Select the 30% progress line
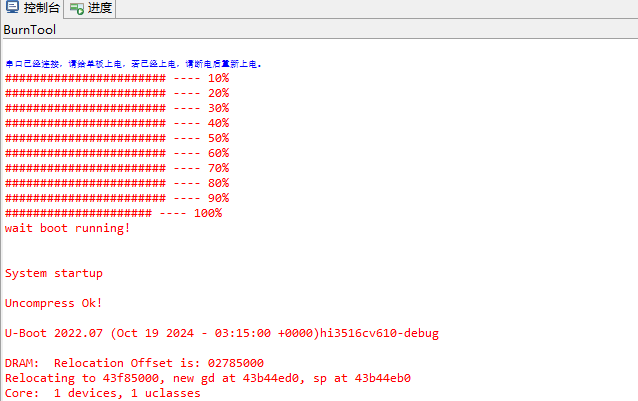The height and width of the screenshot is (401, 638). (117, 108)
